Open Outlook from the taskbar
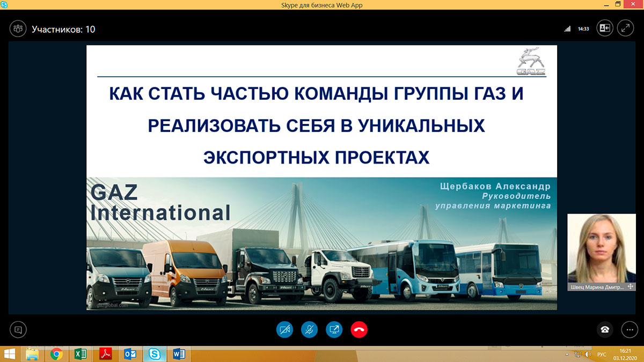 (x=130, y=354)
